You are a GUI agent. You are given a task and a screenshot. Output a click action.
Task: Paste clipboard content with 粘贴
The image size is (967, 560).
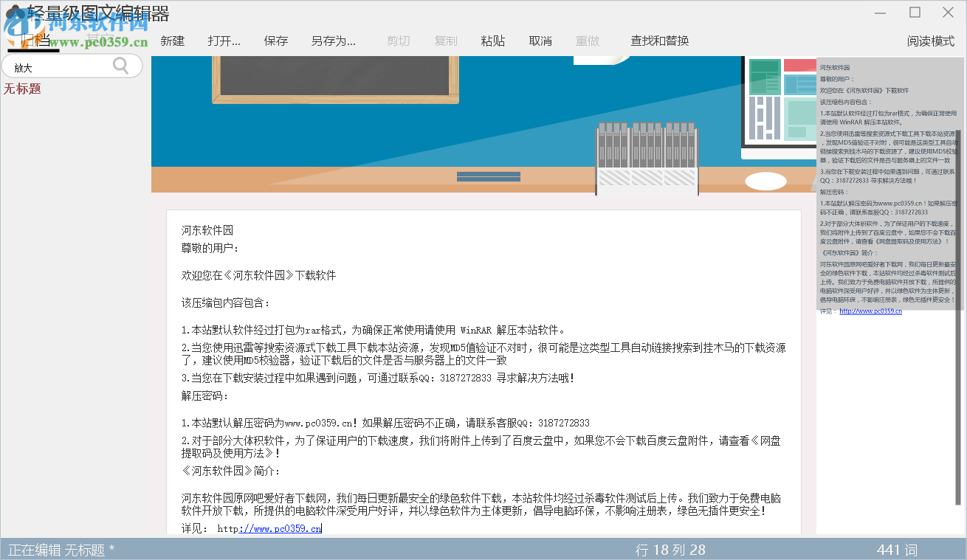coord(493,41)
